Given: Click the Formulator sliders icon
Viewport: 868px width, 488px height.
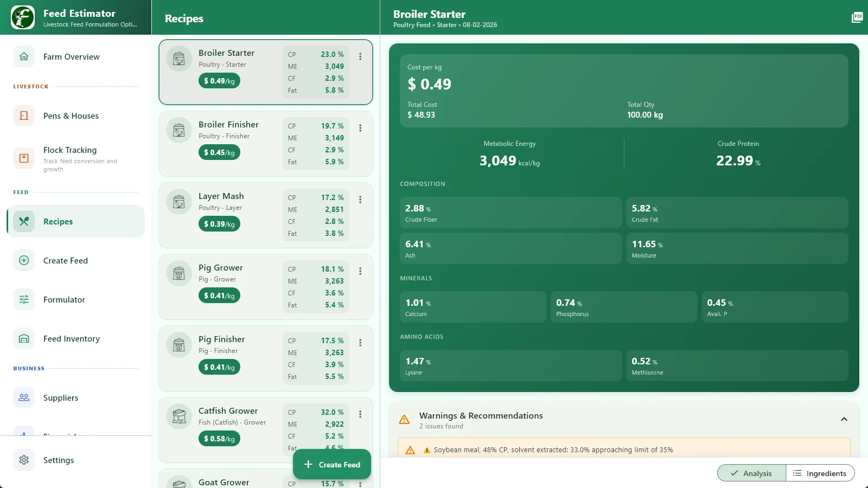Looking at the screenshot, I should (x=24, y=299).
